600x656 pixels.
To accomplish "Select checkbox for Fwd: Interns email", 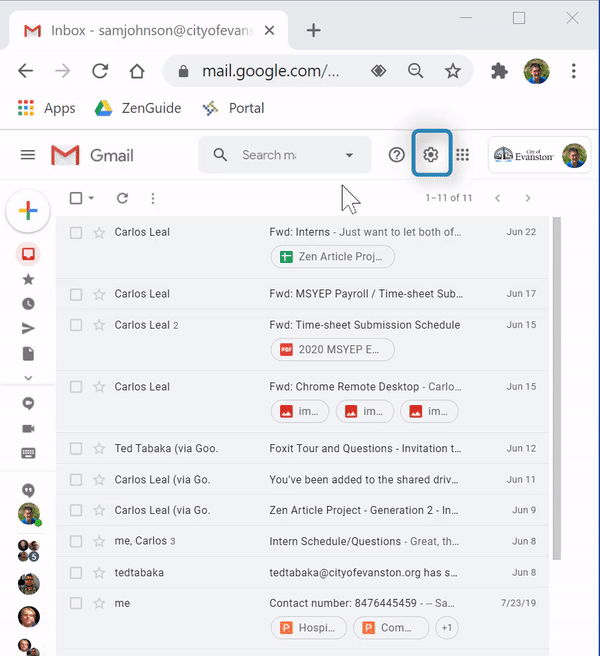I will click(76, 233).
